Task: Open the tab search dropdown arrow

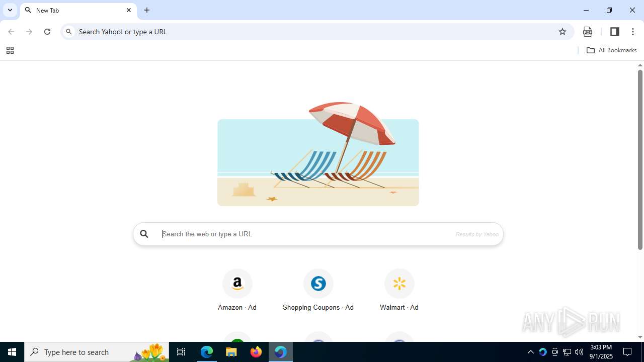Action: coord(10,10)
